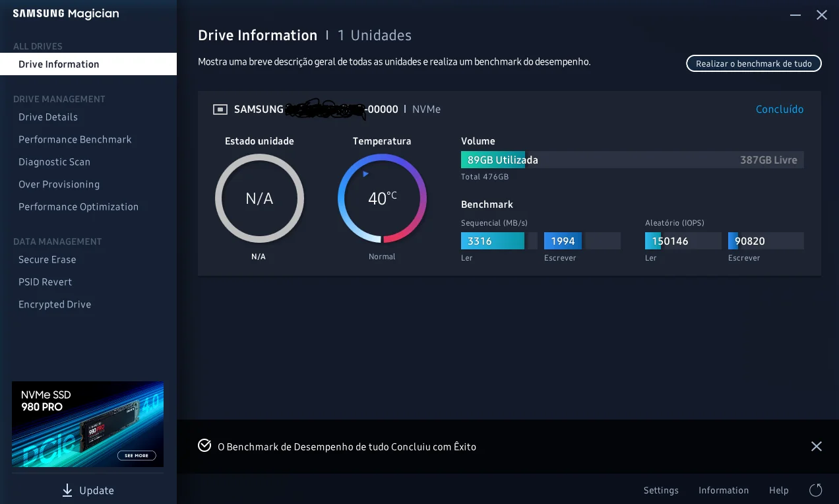Click the Benchmark heading in drive card
The width and height of the screenshot is (839, 504).
click(x=487, y=205)
